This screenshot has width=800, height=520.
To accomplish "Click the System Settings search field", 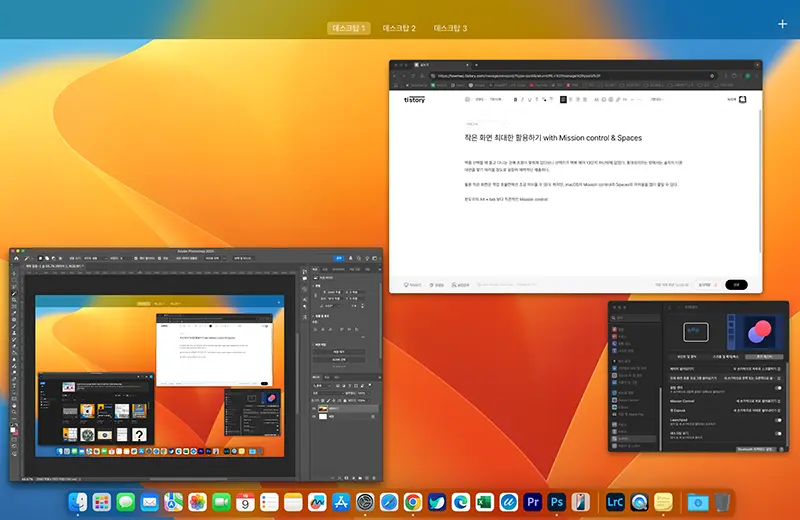I will click(x=636, y=318).
